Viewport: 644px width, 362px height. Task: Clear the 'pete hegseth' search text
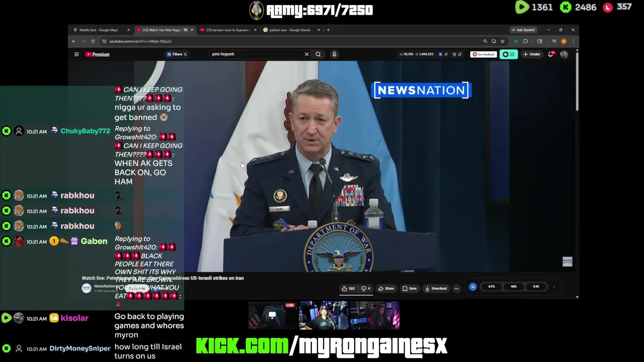click(306, 54)
